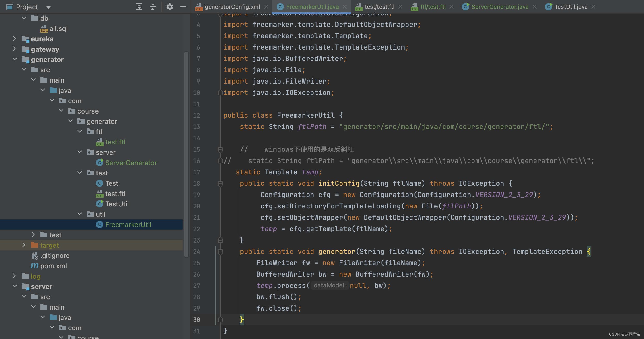
Task: Click line number 30 in gutter
Action: [197, 320]
